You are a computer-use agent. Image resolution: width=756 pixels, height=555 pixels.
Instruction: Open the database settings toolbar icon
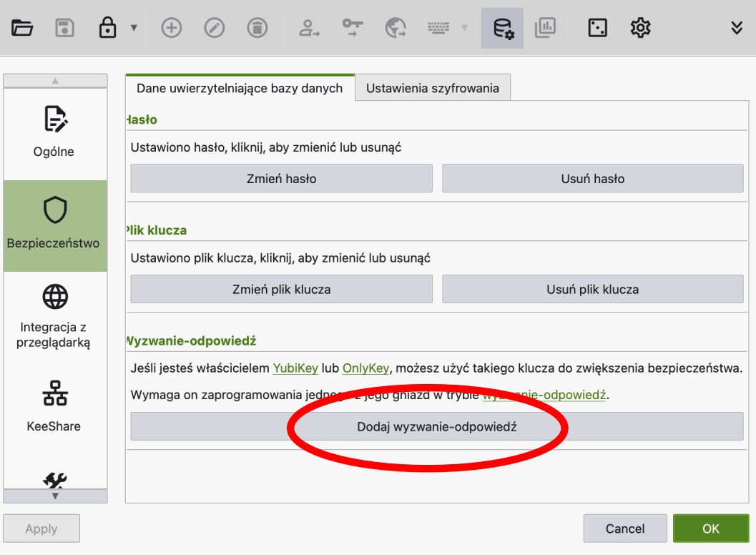502,28
